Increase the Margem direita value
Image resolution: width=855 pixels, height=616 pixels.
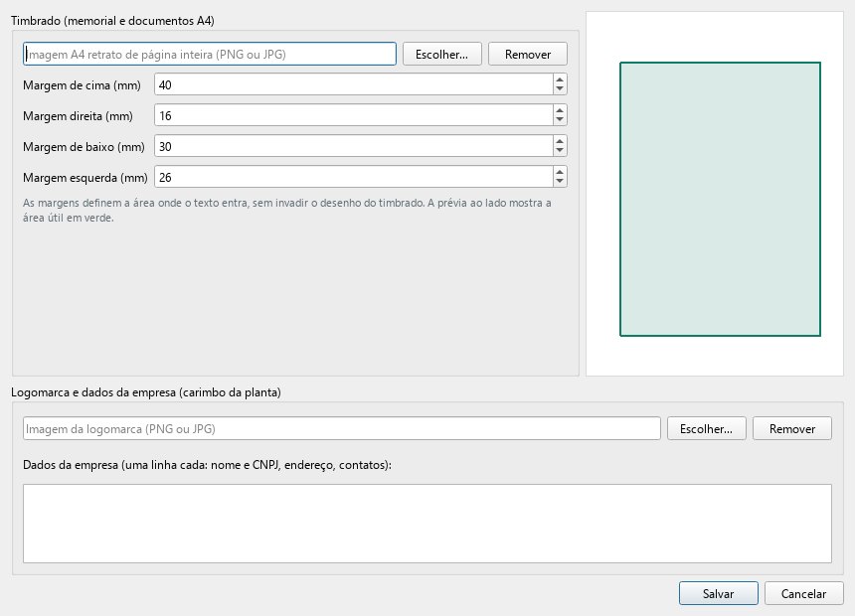click(x=560, y=110)
